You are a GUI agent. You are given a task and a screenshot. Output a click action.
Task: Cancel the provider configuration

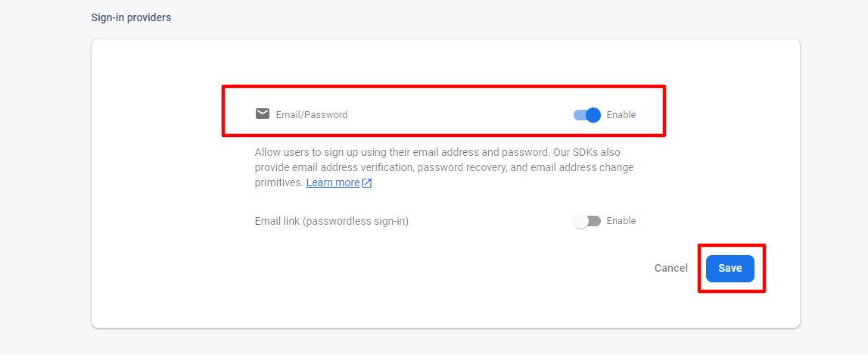[671, 268]
